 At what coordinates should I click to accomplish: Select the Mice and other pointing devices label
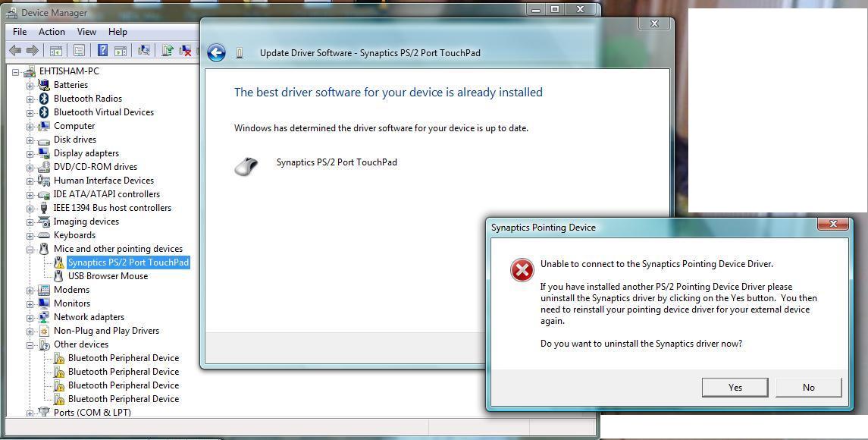(x=118, y=249)
